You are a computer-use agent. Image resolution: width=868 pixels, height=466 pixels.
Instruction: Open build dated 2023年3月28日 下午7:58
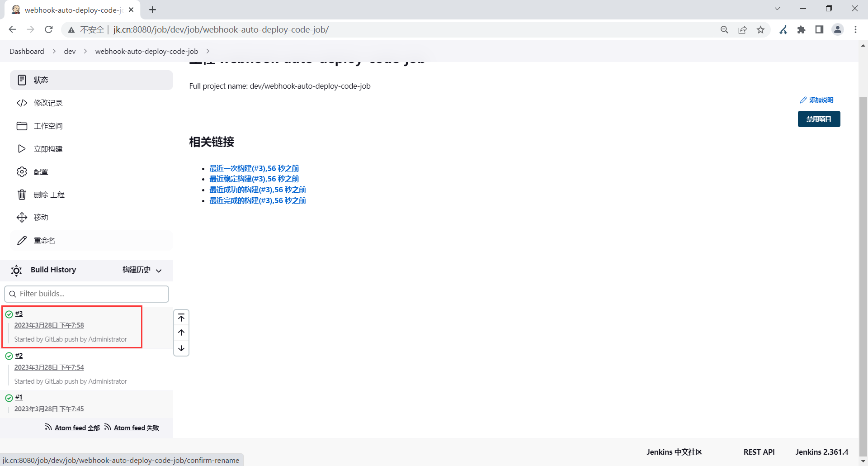(49, 325)
